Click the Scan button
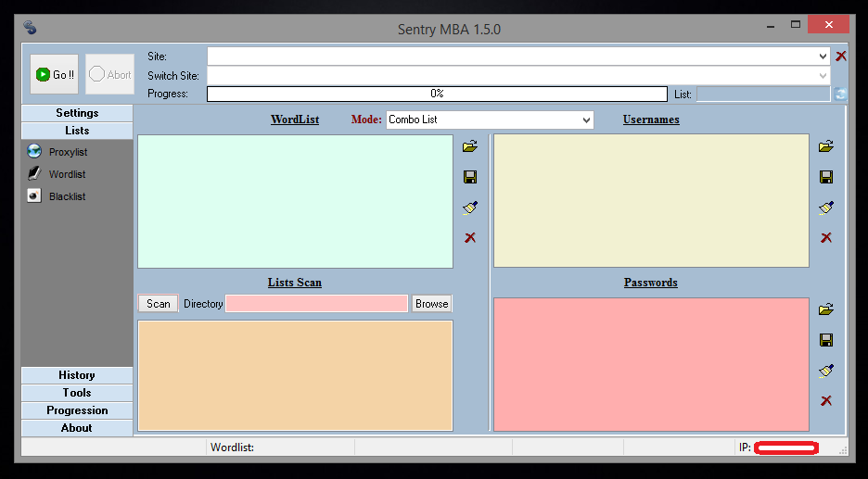 pyautogui.click(x=159, y=304)
